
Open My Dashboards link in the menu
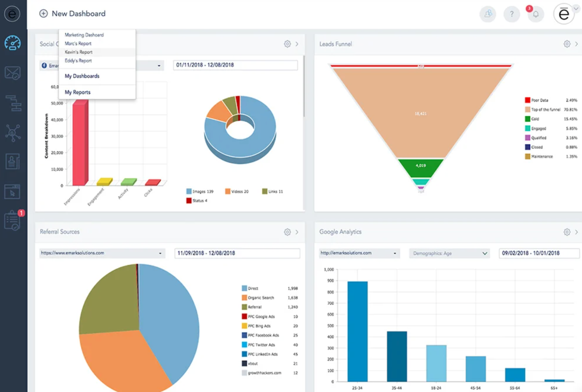coord(82,76)
